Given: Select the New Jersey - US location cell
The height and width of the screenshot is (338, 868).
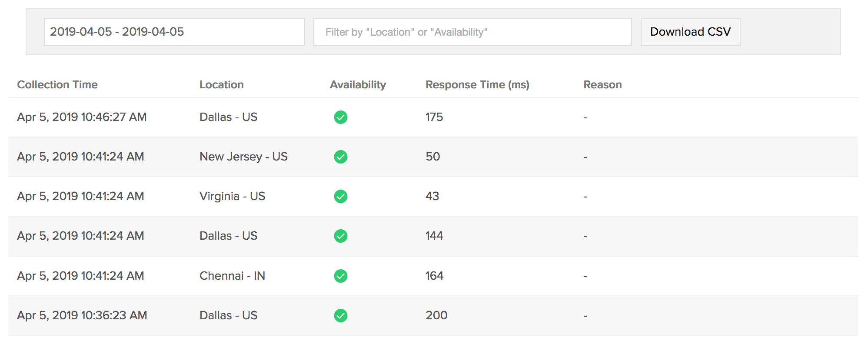Looking at the screenshot, I should pyautogui.click(x=243, y=157).
